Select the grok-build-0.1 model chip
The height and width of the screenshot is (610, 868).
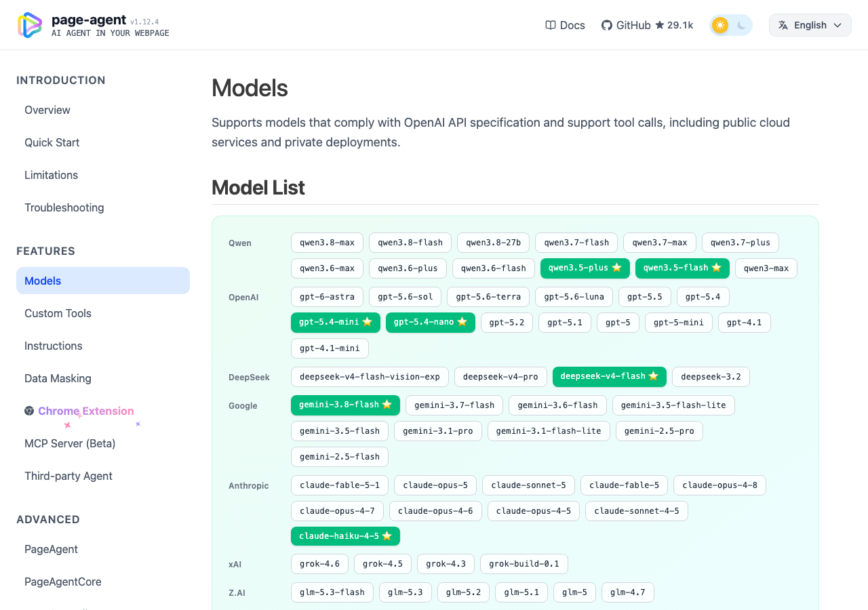click(524, 564)
